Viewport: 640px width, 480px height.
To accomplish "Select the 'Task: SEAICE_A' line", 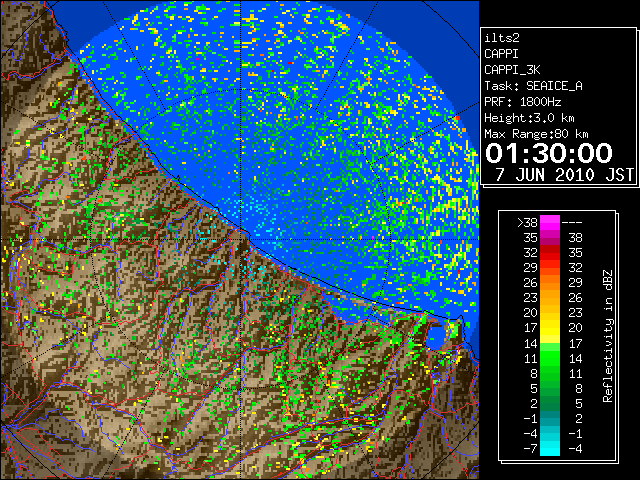I will (533, 86).
